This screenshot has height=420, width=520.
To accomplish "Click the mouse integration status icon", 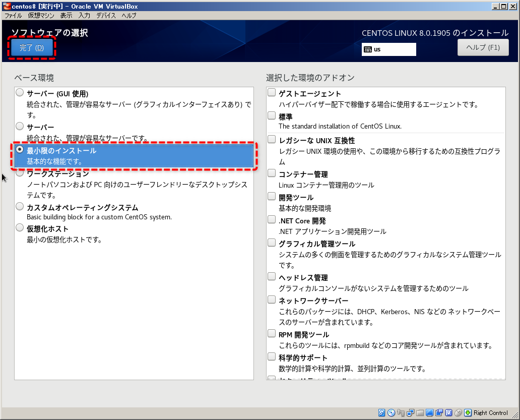I will tap(458, 412).
